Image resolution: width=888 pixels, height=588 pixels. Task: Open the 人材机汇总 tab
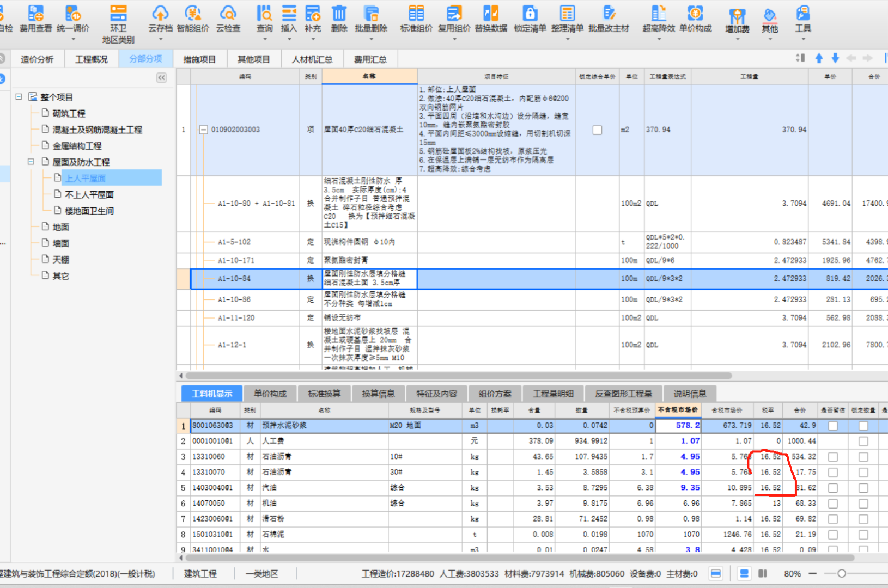(312, 59)
